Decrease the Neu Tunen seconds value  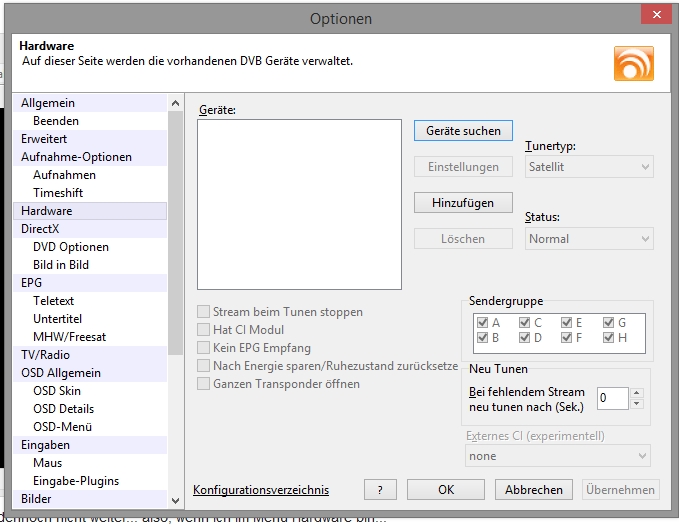point(637,403)
